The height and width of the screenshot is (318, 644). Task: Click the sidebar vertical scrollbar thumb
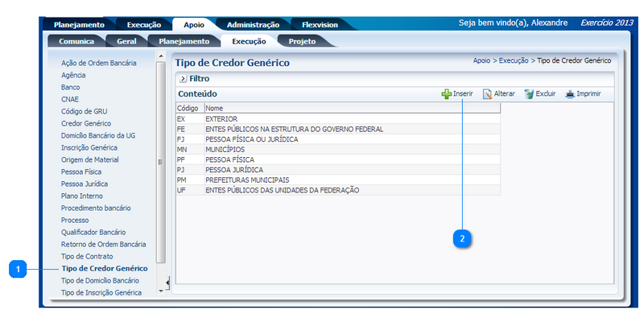pyautogui.click(x=161, y=162)
